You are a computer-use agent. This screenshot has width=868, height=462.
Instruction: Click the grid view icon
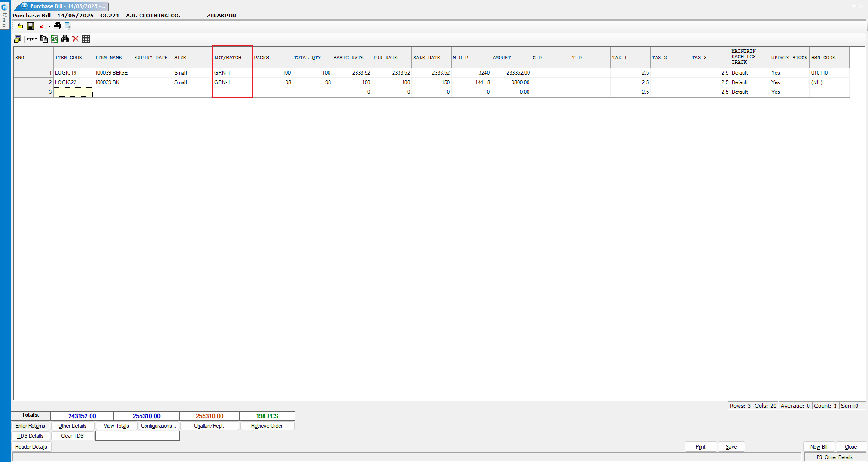coord(86,39)
